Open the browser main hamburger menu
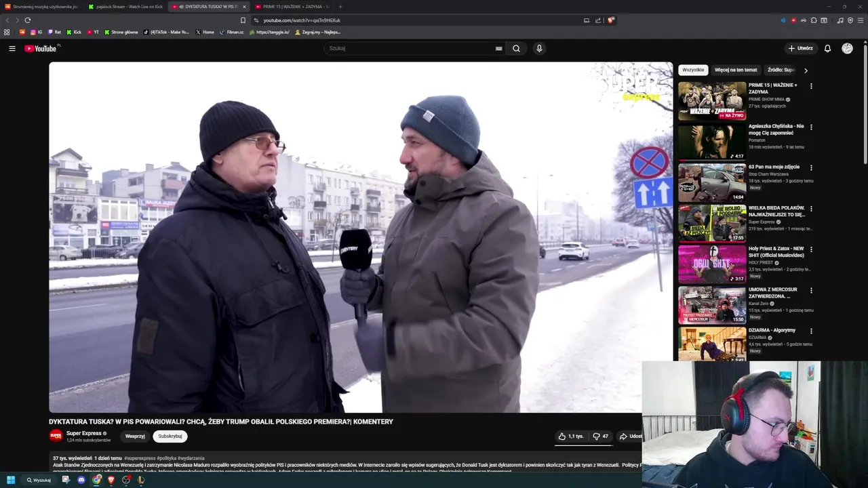Image resolution: width=868 pixels, height=488 pixels. [x=860, y=20]
